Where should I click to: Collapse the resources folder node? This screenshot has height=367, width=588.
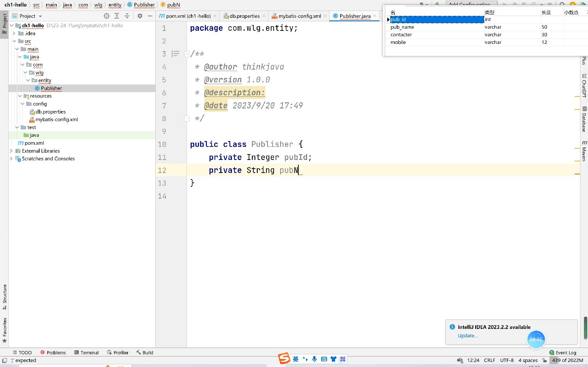(x=20, y=96)
